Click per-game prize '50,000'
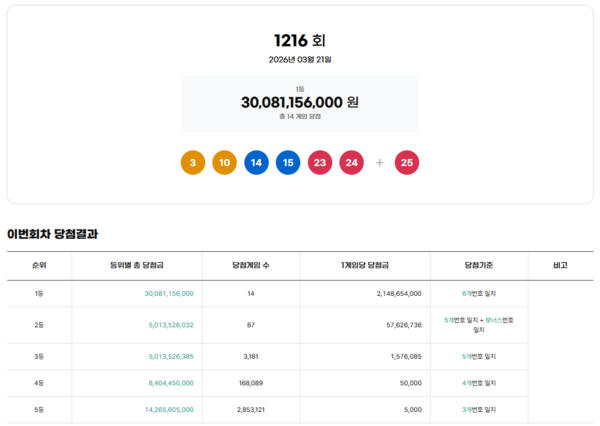 click(411, 383)
